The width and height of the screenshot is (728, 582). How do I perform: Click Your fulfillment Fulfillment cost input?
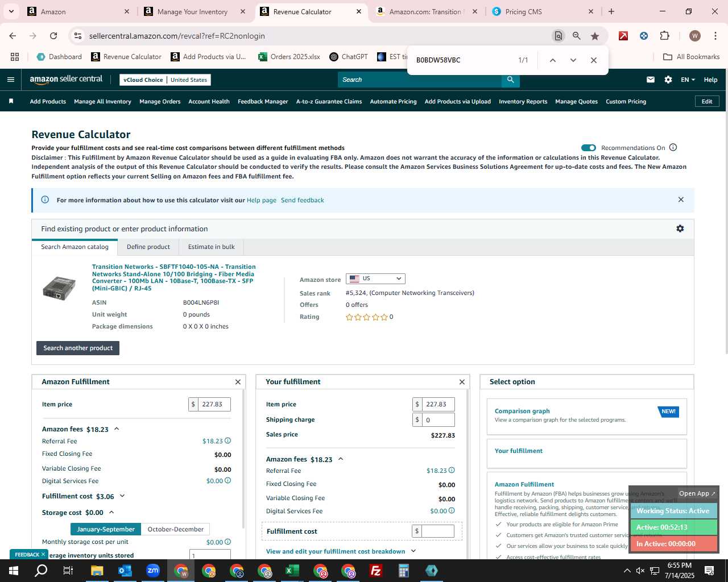438,531
